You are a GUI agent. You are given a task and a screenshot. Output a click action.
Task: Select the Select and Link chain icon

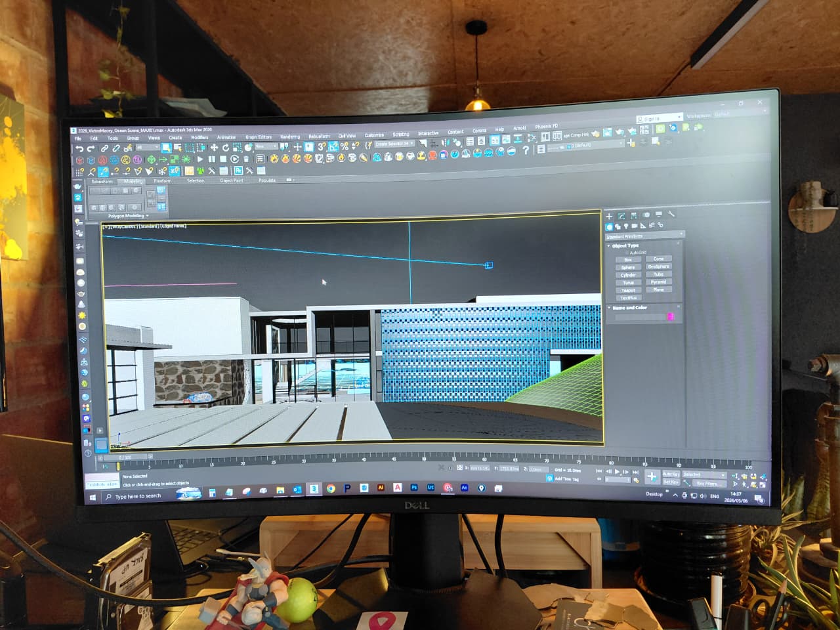click(x=104, y=149)
